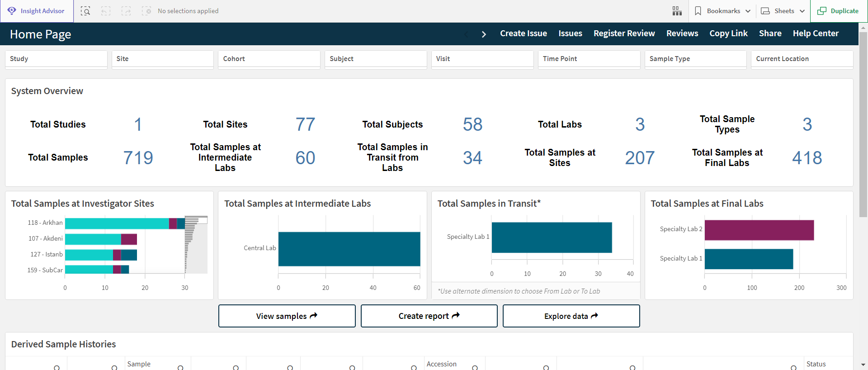The height and width of the screenshot is (370, 868).
Task: Click the Total Studies value 1
Action: (138, 124)
